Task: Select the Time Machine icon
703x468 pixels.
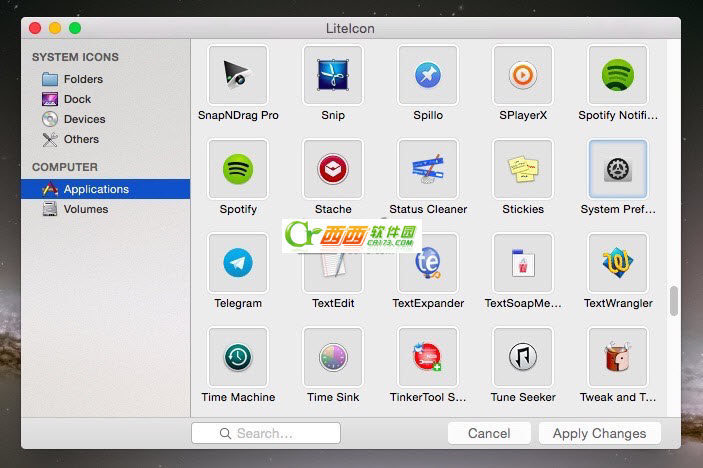Action: pos(238,357)
